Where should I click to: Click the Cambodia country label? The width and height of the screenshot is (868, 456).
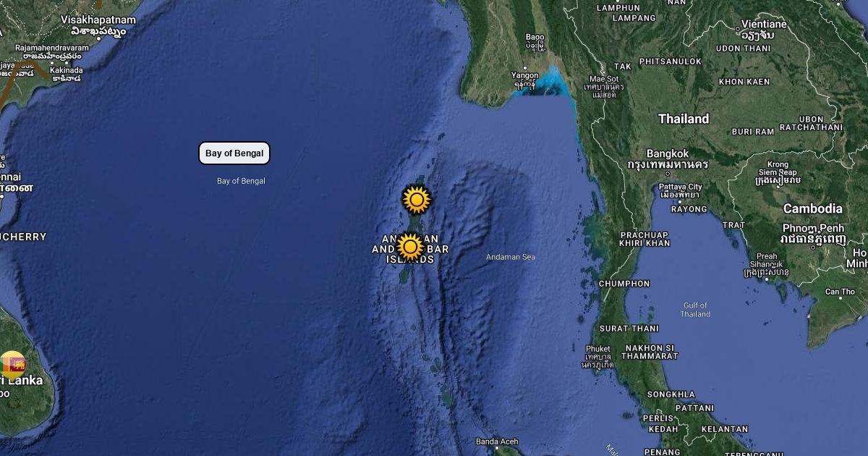click(812, 208)
